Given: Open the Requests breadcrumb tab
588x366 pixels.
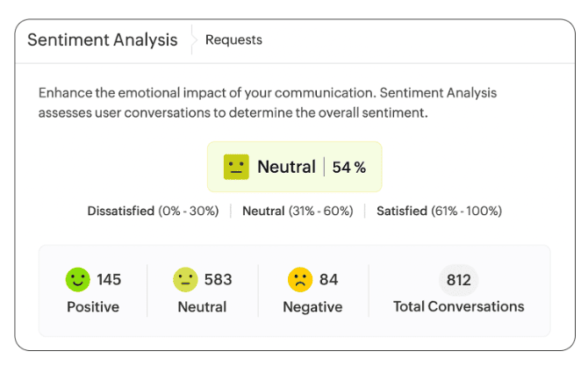Looking at the screenshot, I should click(x=233, y=39).
